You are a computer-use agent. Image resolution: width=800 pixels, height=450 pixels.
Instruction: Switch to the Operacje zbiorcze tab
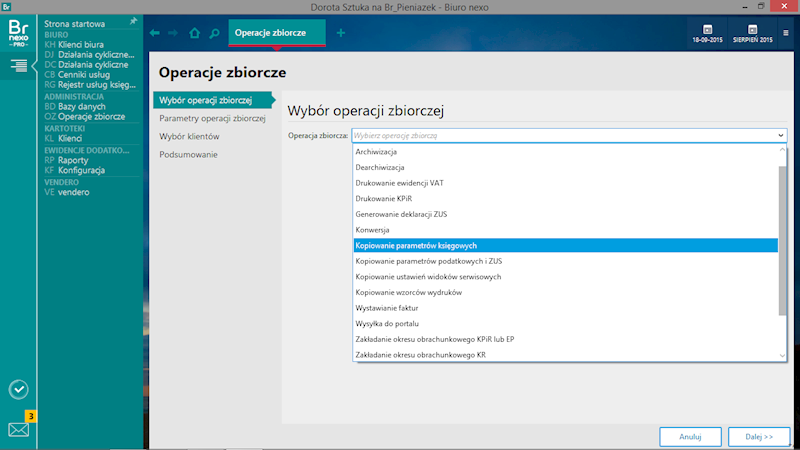pos(269,33)
